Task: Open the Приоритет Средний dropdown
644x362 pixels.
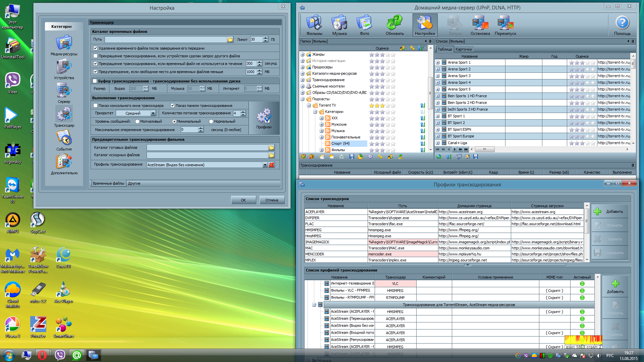Action: point(153,113)
